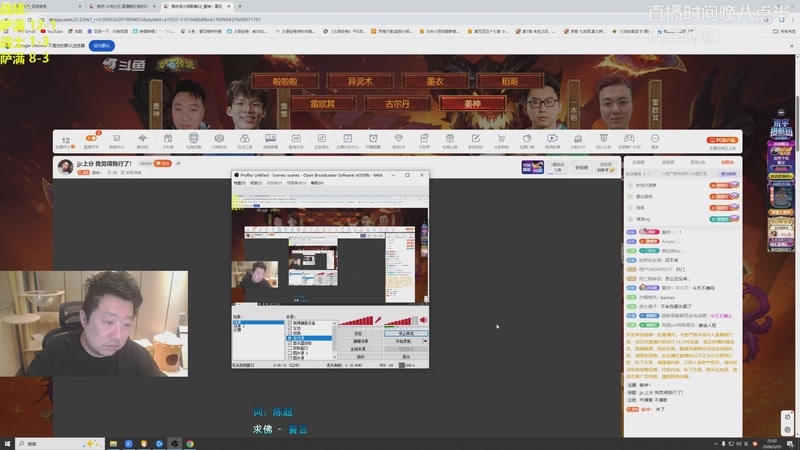
Task: Click the monitor screen icon in streamer toolbar
Action: click(x=270, y=138)
